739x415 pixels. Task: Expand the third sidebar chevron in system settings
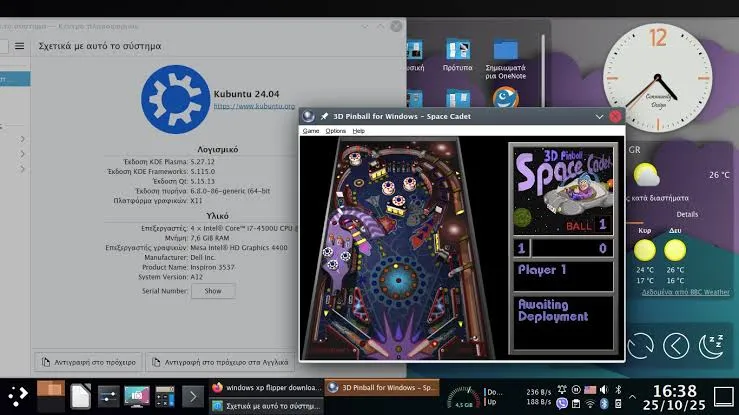click(23, 168)
